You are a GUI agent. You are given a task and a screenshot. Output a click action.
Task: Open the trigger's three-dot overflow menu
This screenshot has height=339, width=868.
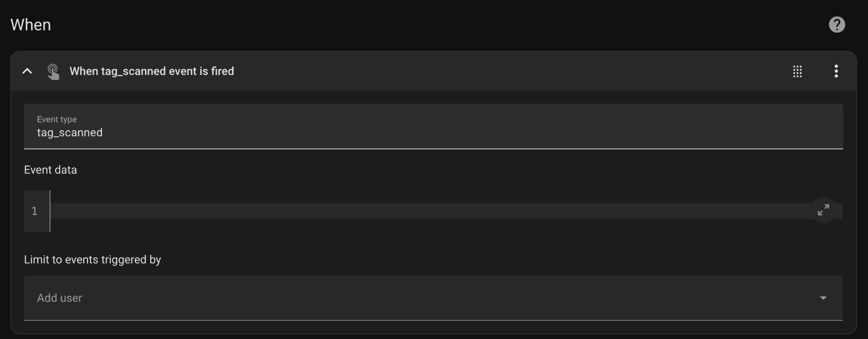coord(836,71)
